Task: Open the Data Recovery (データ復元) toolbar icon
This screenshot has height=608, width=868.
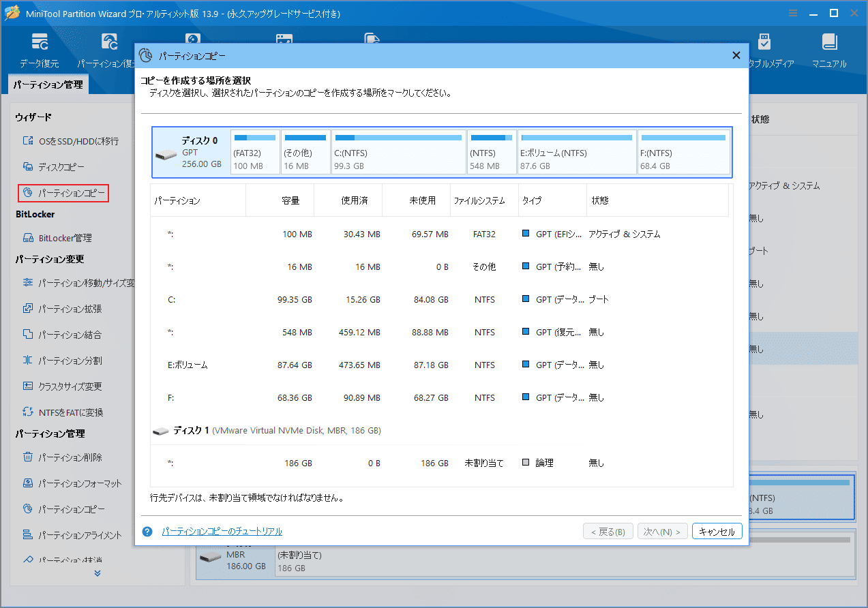Action: pyautogui.click(x=39, y=51)
